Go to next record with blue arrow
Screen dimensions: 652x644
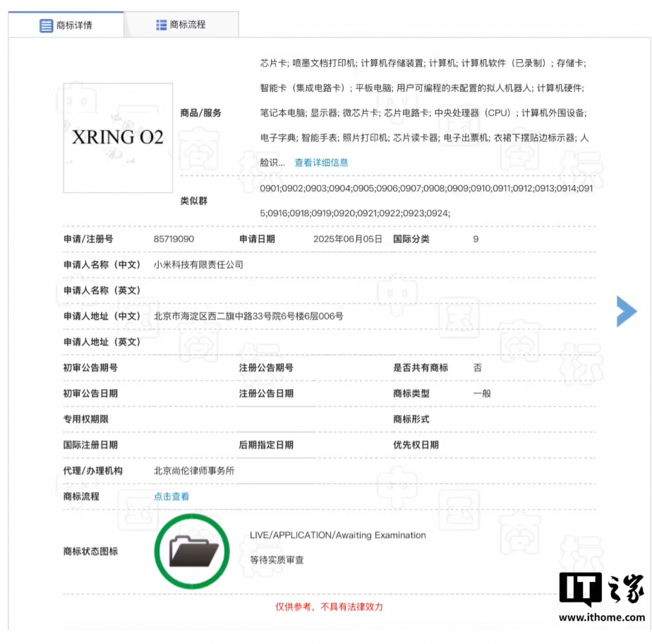click(x=626, y=311)
